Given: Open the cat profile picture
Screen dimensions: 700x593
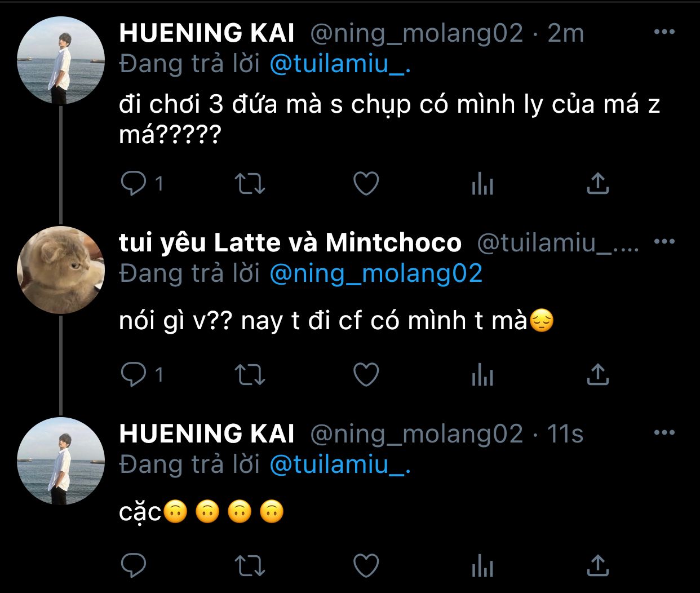Looking at the screenshot, I should click(x=61, y=270).
